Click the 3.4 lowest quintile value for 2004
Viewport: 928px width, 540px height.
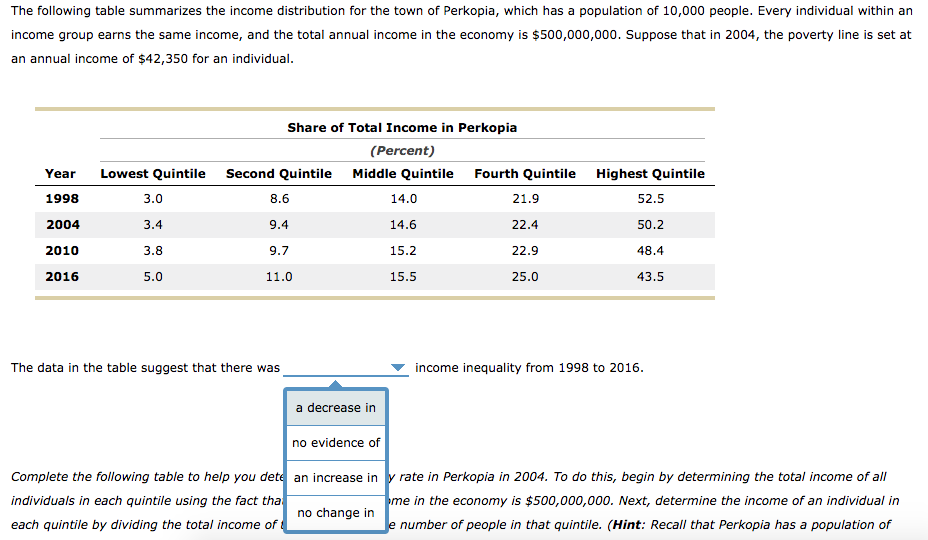tap(153, 225)
